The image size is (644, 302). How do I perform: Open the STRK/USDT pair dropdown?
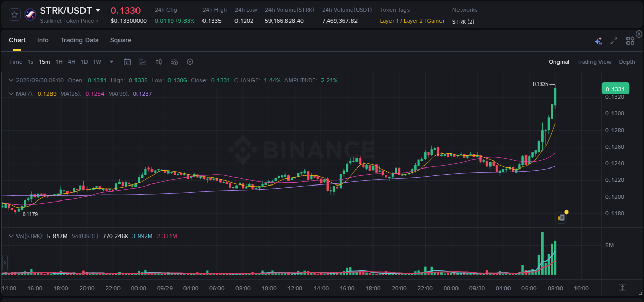coord(98,10)
